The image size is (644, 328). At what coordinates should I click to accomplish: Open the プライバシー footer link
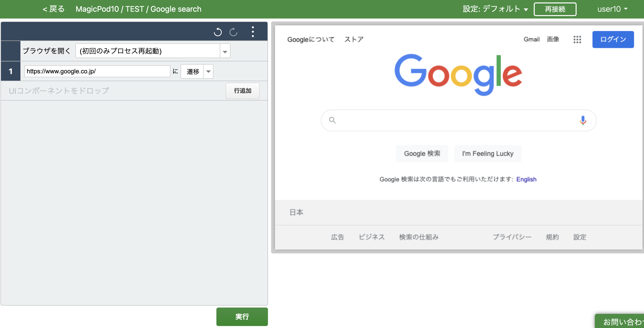tap(512, 237)
